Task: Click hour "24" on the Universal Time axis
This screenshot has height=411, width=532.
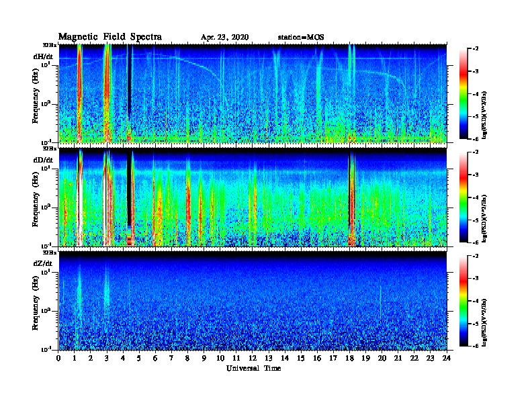Action: click(447, 359)
